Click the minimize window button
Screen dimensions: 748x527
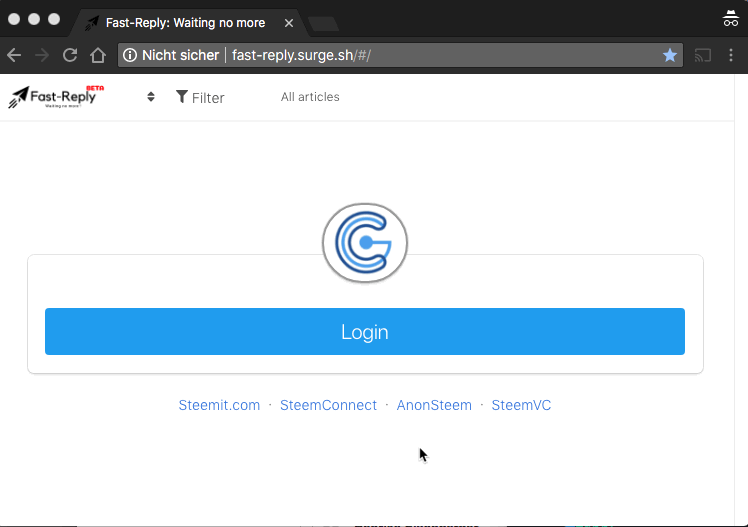click(34, 19)
